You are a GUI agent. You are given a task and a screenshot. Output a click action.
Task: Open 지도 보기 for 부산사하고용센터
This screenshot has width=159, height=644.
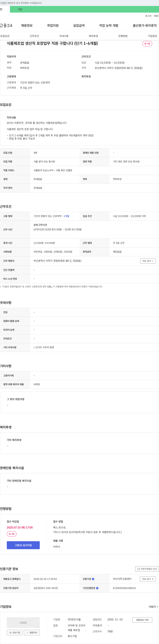click(148, 579)
